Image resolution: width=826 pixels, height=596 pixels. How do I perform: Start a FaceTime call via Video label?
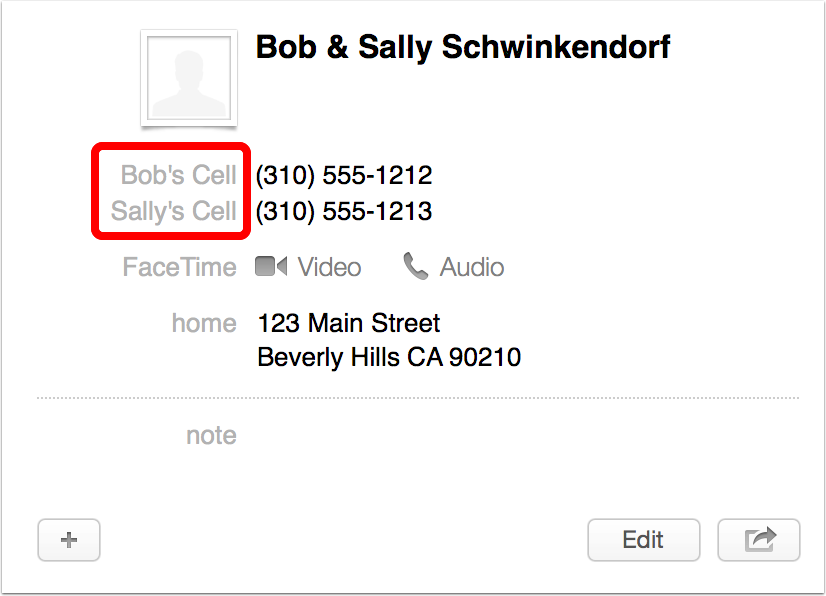coord(329,267)
